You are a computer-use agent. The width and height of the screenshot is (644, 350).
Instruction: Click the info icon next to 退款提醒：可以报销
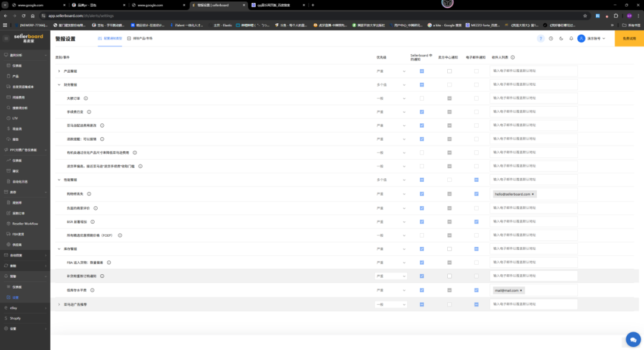pos(103,140)
